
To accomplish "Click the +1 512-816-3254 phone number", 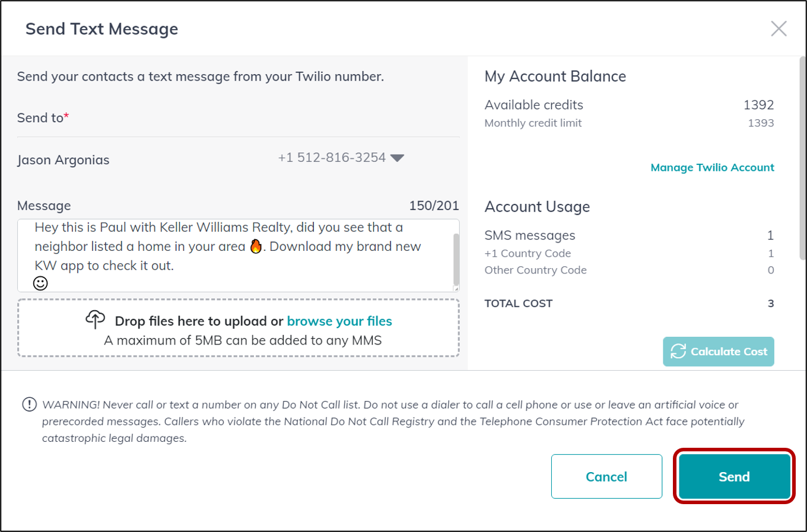I will pyautogui.click(x=332, y=158).
